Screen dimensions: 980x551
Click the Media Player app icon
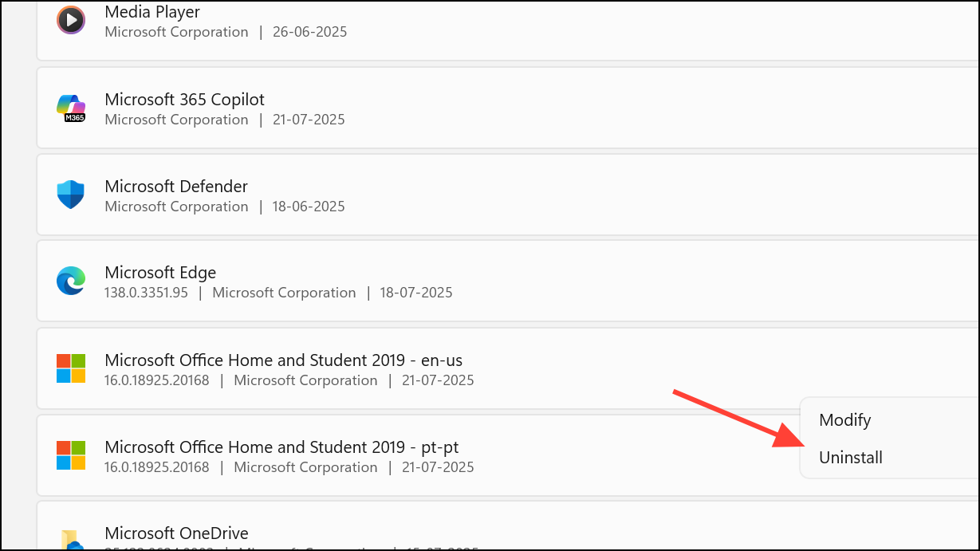(71, 20)
